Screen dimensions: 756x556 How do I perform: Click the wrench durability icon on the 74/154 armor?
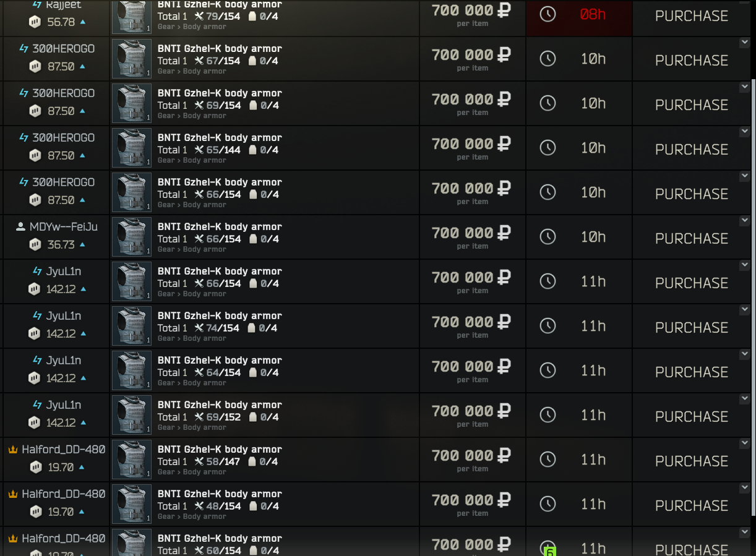(x=199, y=328)
